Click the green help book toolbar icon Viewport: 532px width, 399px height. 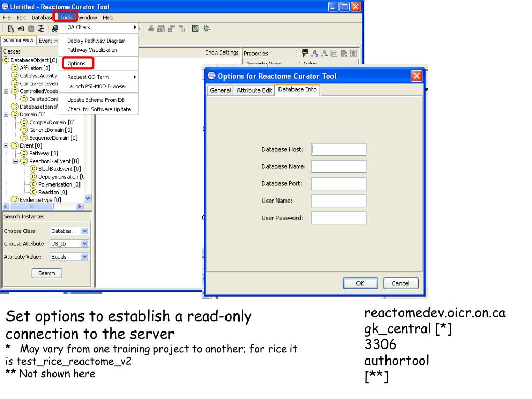point(195,29)
